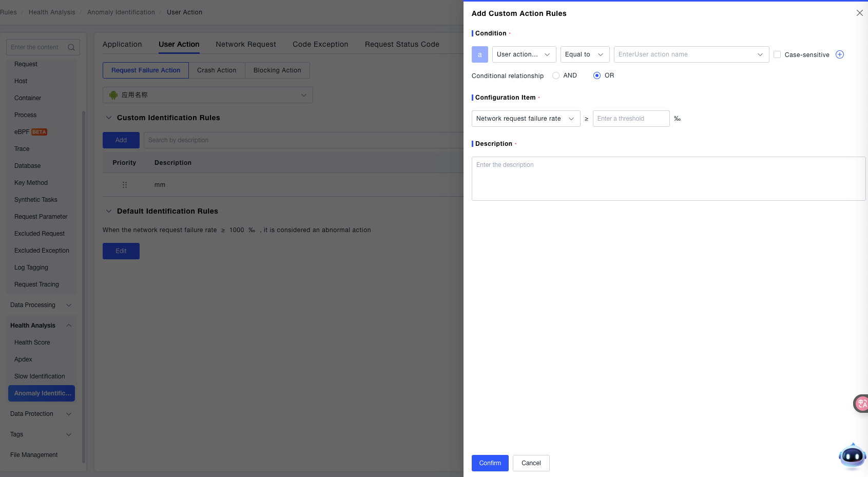Click the plus icon to add condition
Image resolution: width=868 pixels, height=477 pixels.
click(x=840, y=54)
